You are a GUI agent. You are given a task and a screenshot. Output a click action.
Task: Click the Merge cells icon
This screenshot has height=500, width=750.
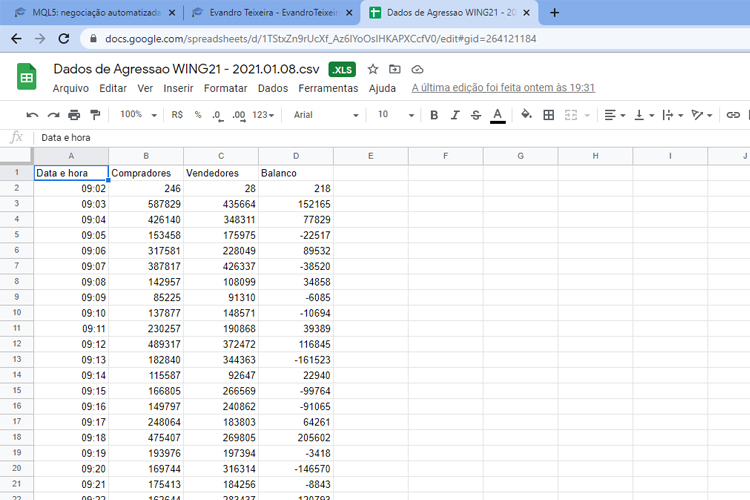click(571, 115)
